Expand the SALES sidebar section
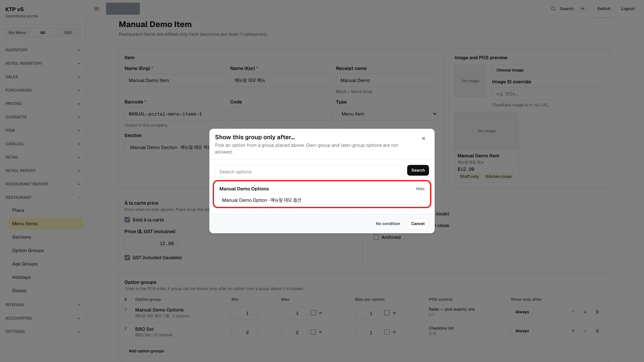 [43, 77]
